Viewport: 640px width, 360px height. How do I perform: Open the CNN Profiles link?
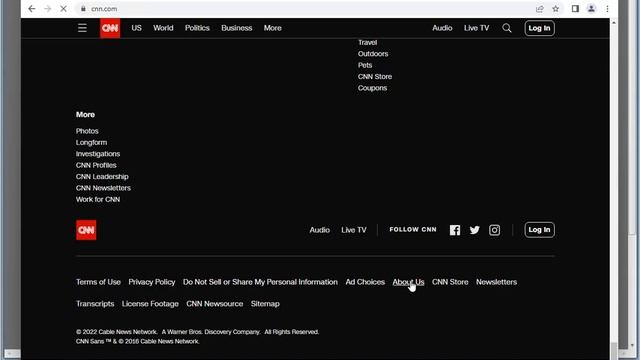(x=96, y=165)
